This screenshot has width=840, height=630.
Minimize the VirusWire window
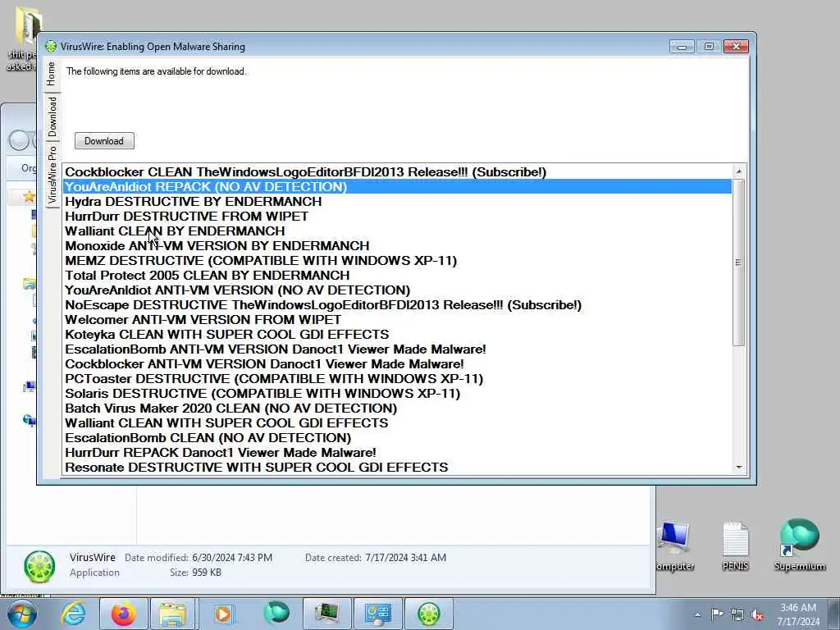(682, 47)
